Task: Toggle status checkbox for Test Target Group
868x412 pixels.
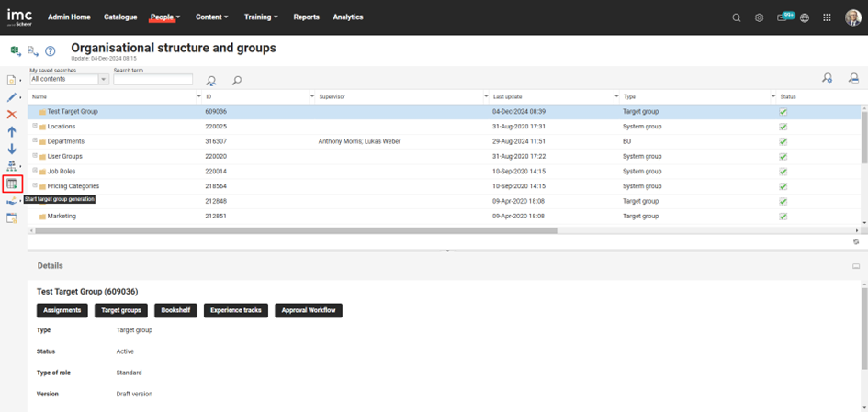Action: tap(783, 112)
